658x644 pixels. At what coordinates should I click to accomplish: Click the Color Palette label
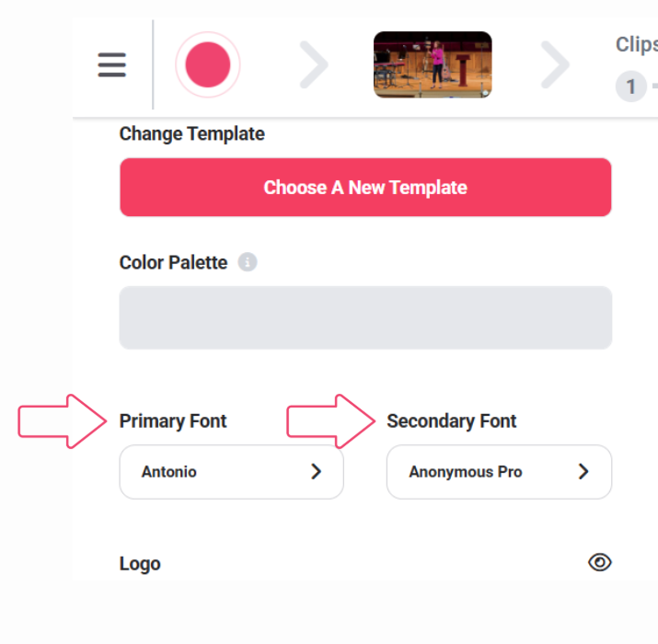click(x=173, y=262)
